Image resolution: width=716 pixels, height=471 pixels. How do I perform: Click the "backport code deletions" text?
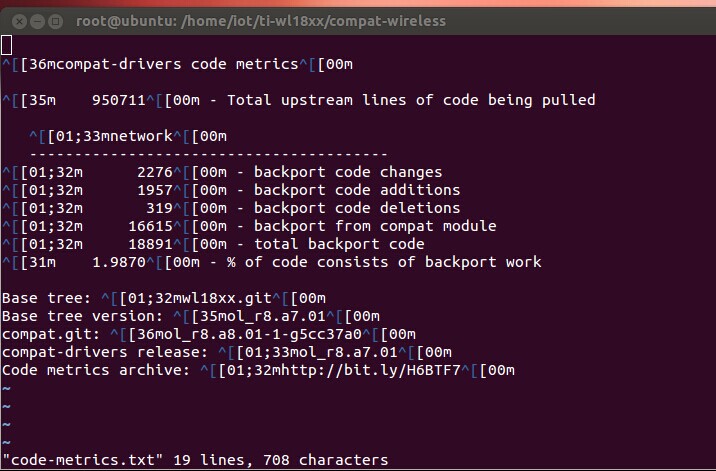pos(357,208)
